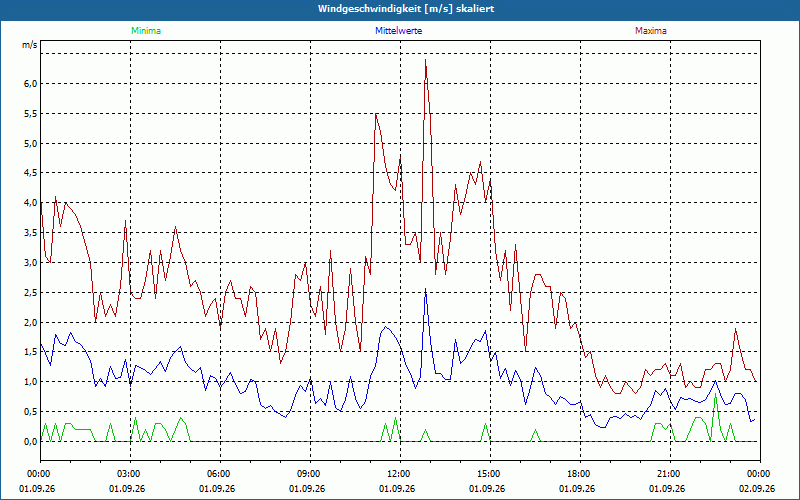
Task: Click the 18:00 time axis label
Action: click(x=580, y=474)
